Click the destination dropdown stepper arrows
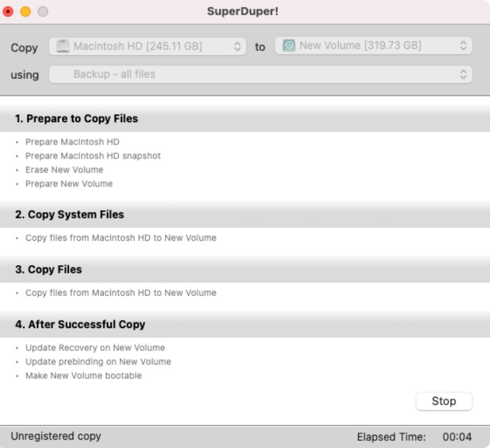 [463, 45]
